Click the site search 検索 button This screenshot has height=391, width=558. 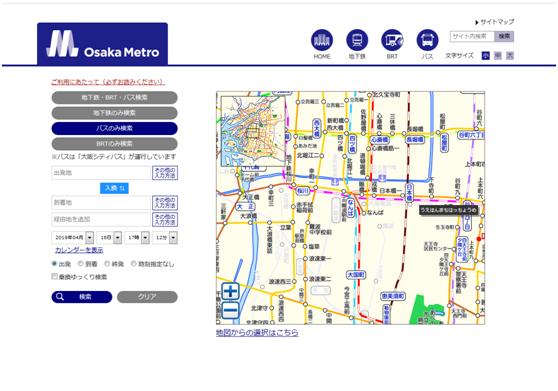(504, 36)
